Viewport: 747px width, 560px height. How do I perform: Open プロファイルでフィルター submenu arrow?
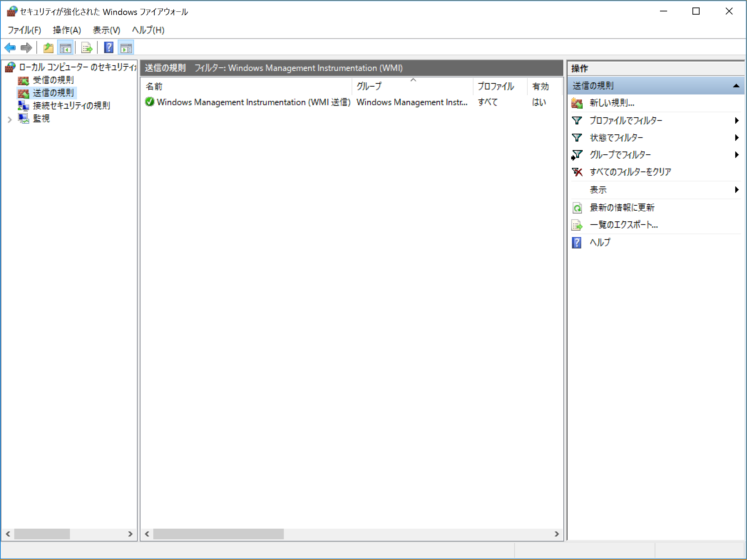tap(737, 120)
